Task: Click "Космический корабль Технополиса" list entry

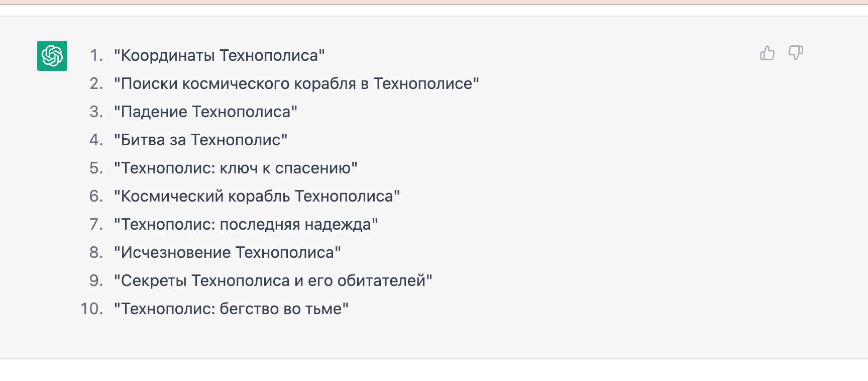Action: coord(257,196)
